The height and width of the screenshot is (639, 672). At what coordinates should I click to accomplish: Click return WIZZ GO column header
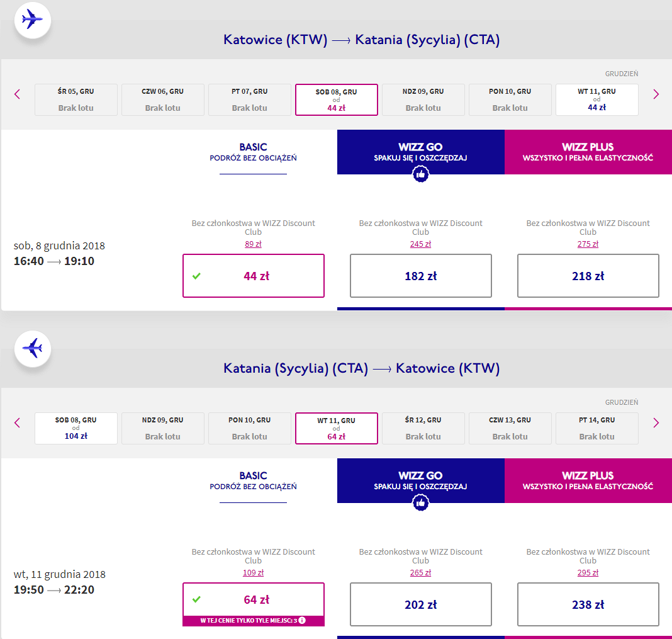[x=420, y=481]
